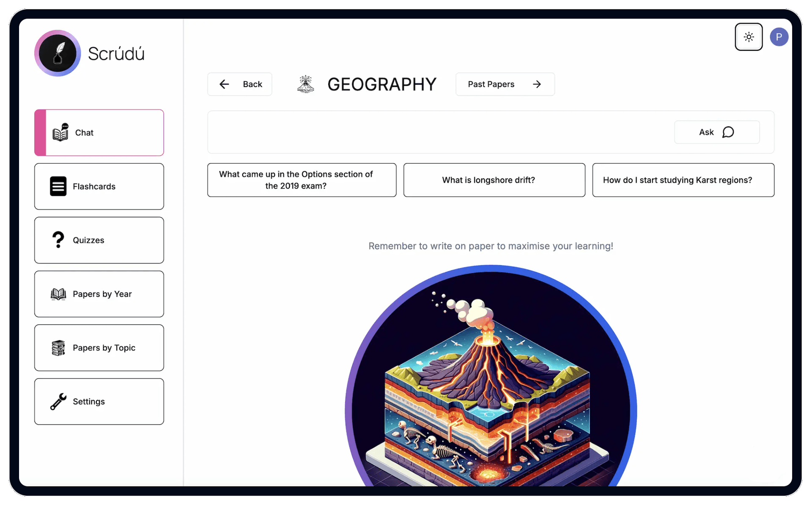Click the volcano icon next to GEOGRAPHY
812x505 pixels.
[305, 84]
